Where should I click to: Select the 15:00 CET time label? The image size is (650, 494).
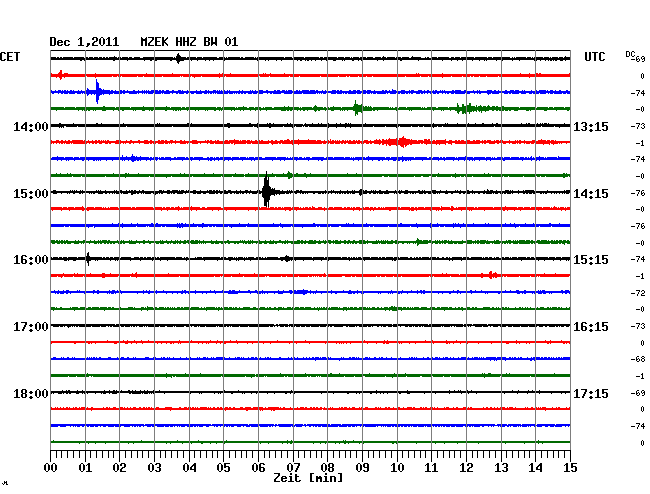click(31, 193)
